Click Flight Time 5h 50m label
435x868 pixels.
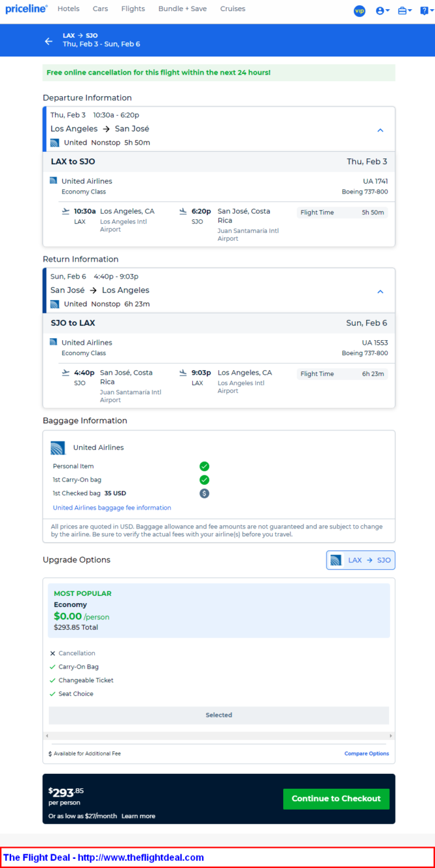coord(342,212)
